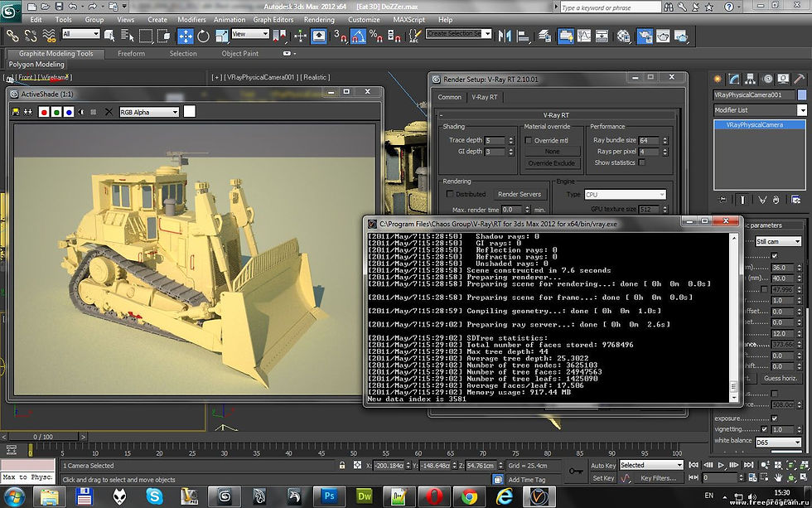Open the MAXScript menu

point(408,20)
